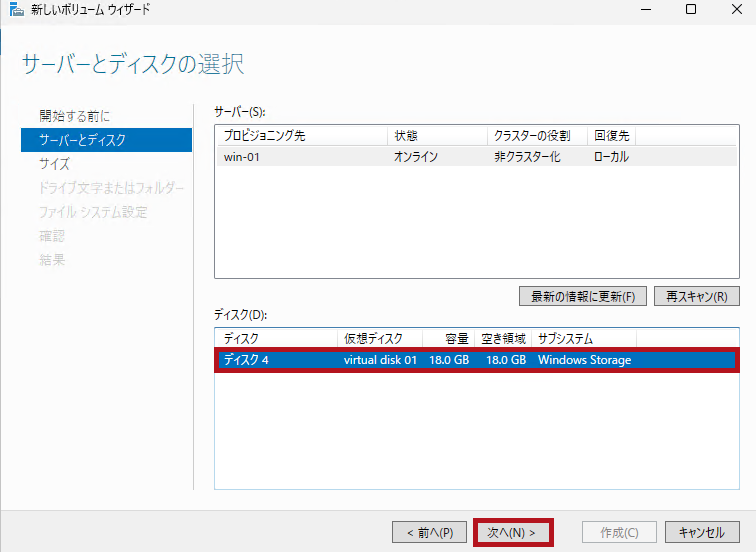Image resolution: width=756 pixels, height=552 pixels.
Task: Proceed by clicking 次へ button
Action: pyautogui.click(x=512, y=532)
